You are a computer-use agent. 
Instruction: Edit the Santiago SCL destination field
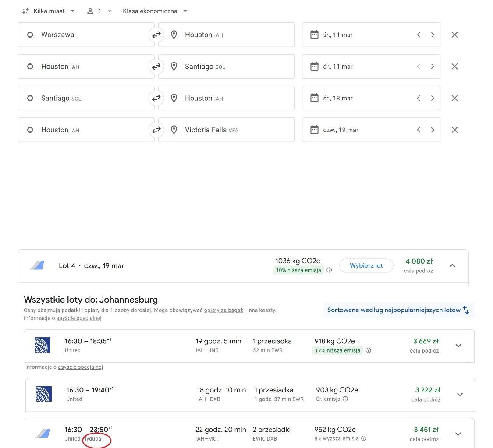pyautogui.click(x=227, y=67)
